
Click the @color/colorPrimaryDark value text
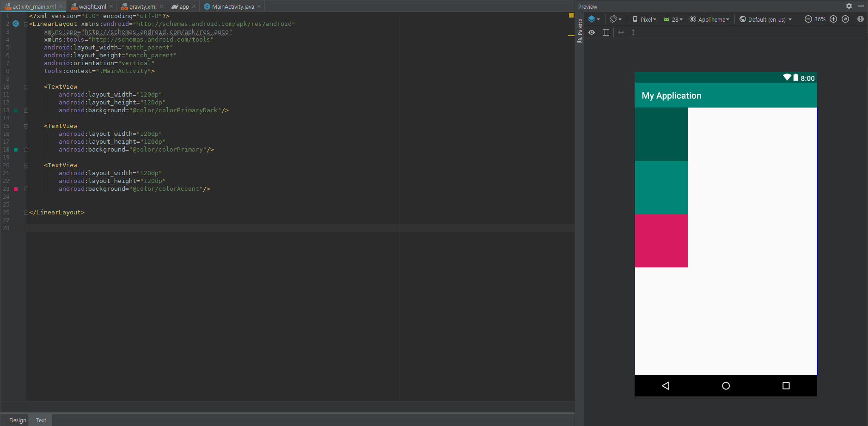[175, 110]
